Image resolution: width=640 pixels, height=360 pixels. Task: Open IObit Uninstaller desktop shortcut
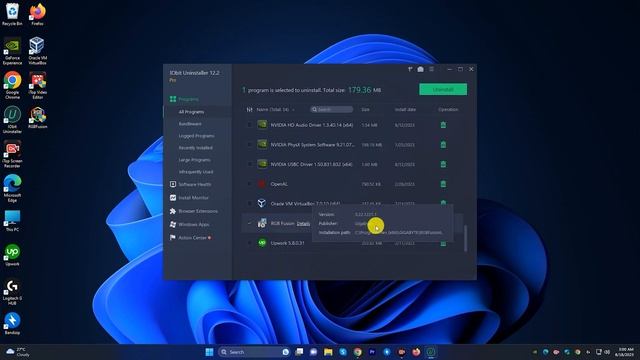pyautogui.click(x=12, y=120)
